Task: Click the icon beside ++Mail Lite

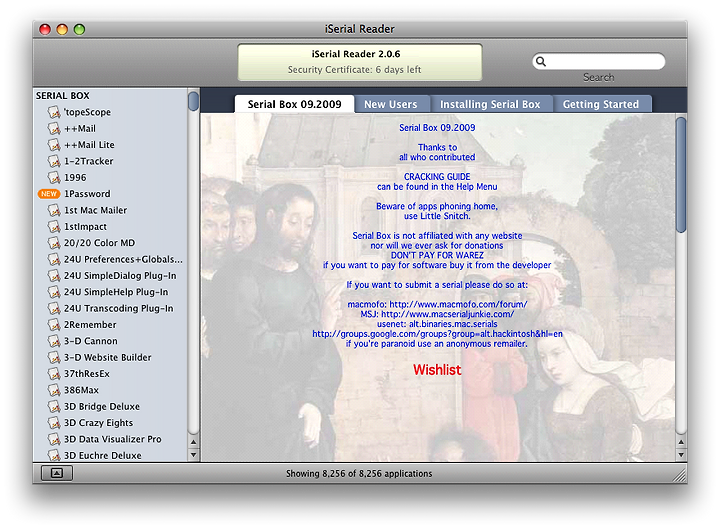Action: [54, 145]
